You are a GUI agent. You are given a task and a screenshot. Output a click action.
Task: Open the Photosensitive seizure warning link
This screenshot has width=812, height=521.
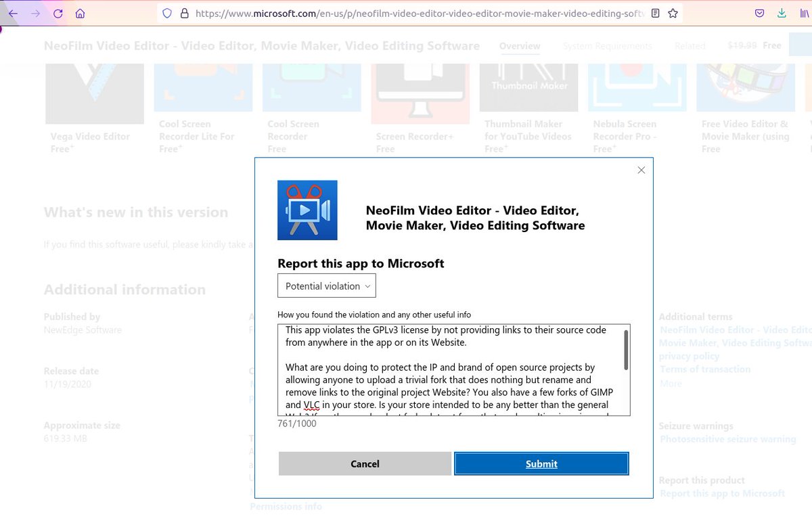727,439
